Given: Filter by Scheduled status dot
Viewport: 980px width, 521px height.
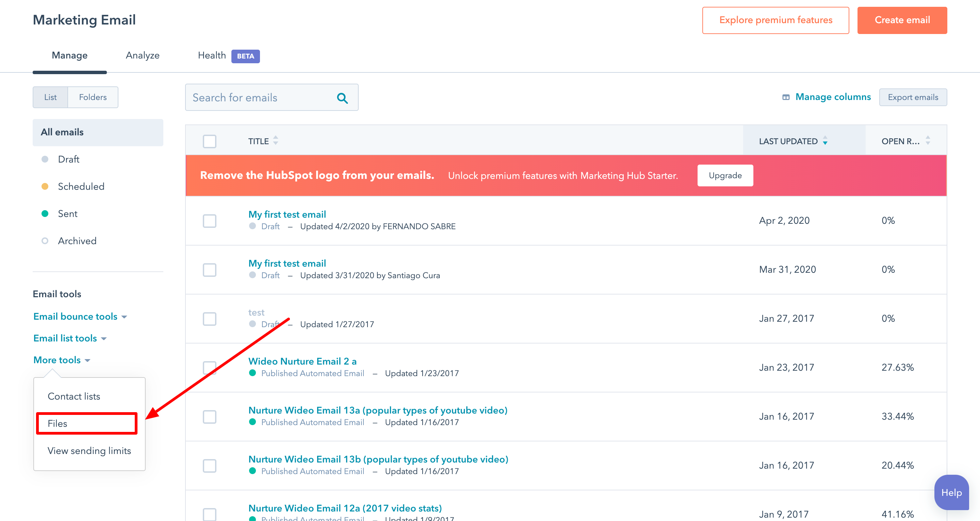Looking at the screenshot, I should coord(45,186).
